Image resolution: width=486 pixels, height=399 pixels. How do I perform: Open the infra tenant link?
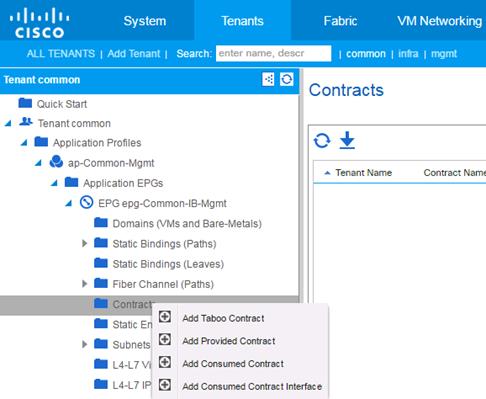point(408,54)
